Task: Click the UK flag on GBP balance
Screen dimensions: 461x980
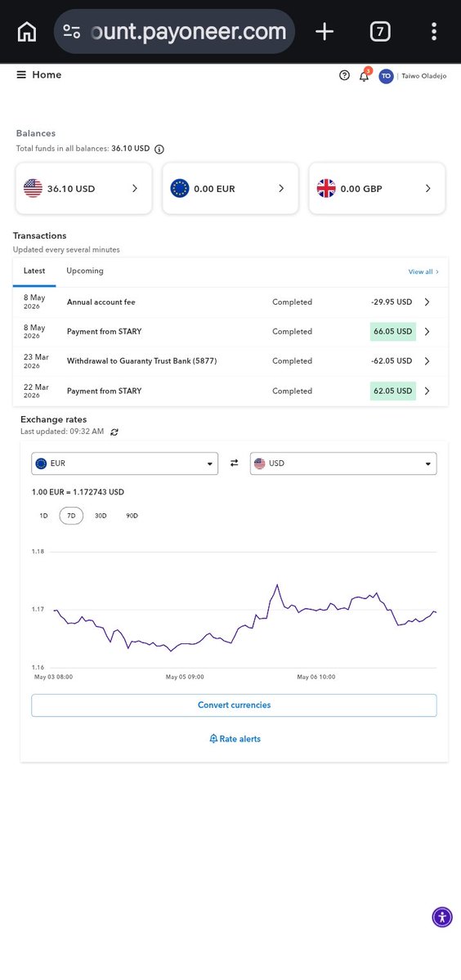Action: (x=326, y=188)
